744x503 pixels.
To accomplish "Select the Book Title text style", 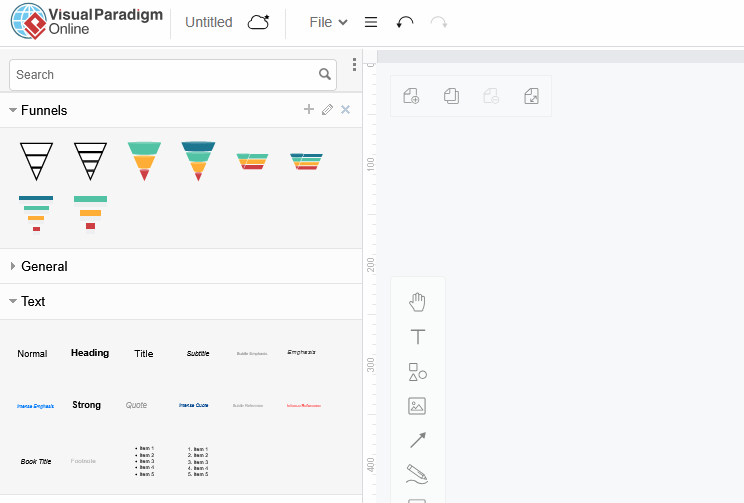I will pos(36,461).
